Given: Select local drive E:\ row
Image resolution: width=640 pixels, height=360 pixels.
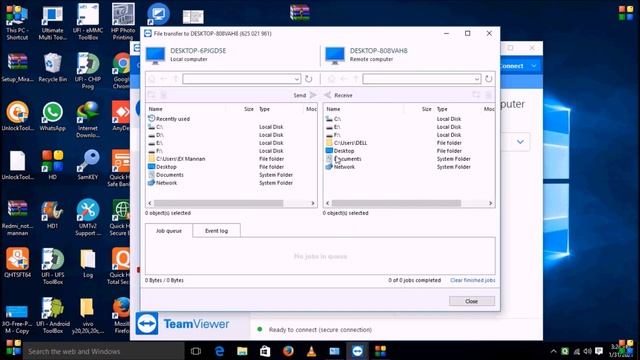Looking at the screenshot, I should [231, 143].
